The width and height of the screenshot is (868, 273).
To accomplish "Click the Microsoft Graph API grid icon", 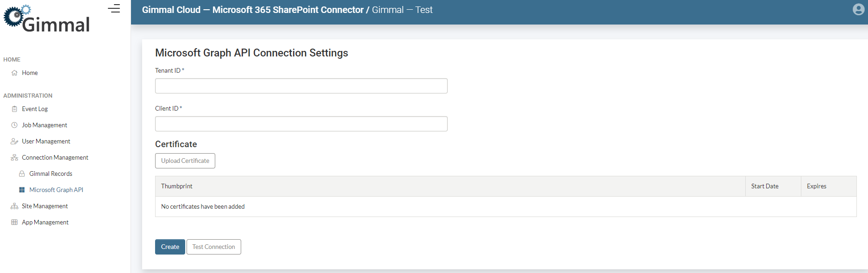I will point(22,190).
